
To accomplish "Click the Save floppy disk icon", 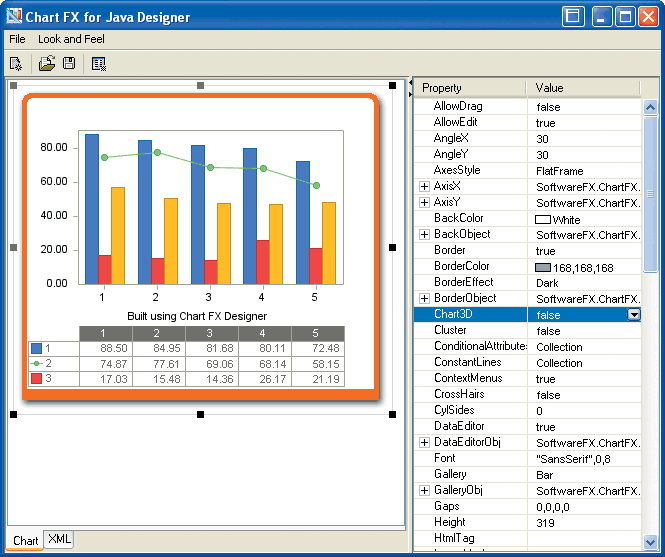I will tap(69, 63).
